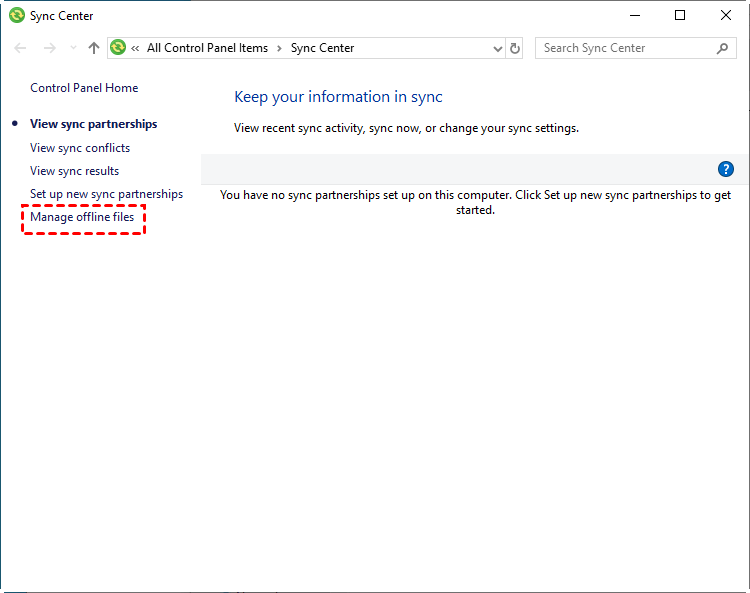Expand the breadcrumb overflow double chevron

pos(135,48)
